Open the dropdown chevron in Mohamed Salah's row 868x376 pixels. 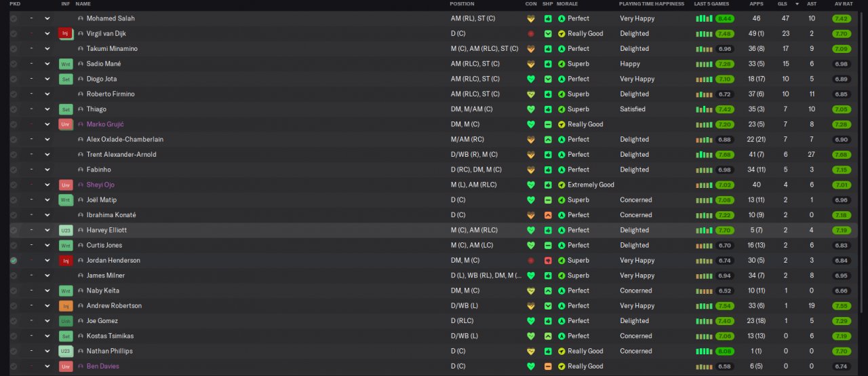pos(47,18)
